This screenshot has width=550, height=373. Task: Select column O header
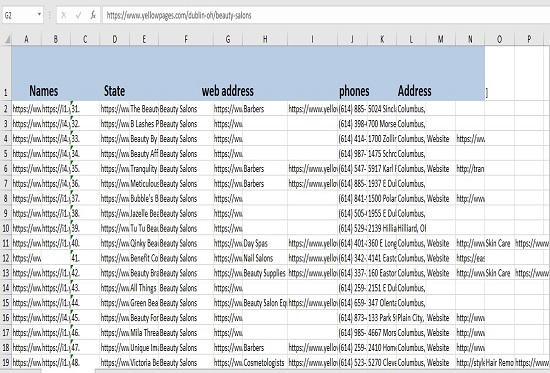(499, 39)
